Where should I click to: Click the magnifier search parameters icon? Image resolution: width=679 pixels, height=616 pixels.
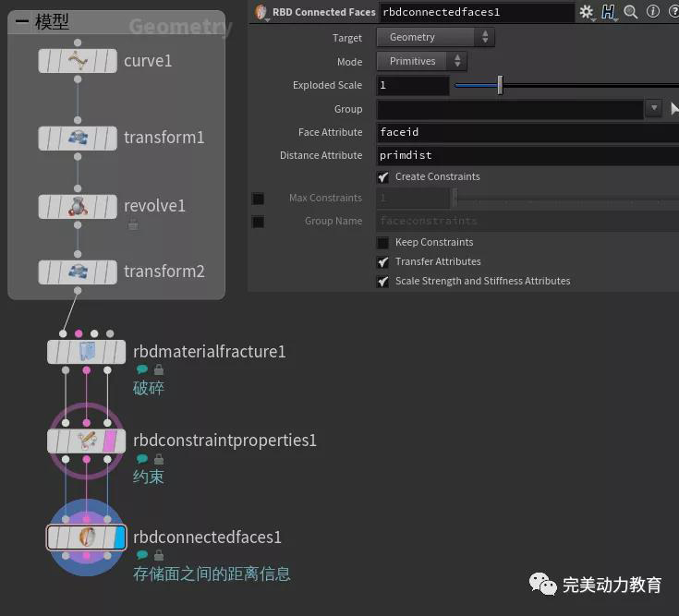[631, 12]
